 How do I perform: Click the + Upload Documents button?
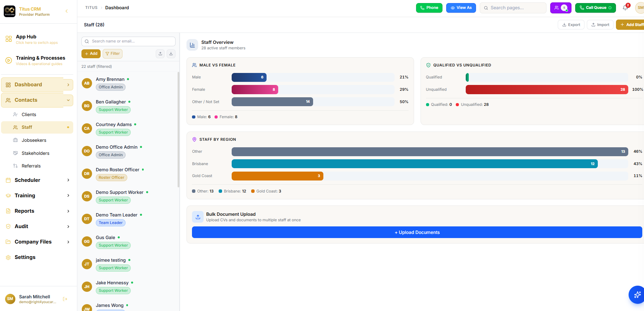click(417, 232)
